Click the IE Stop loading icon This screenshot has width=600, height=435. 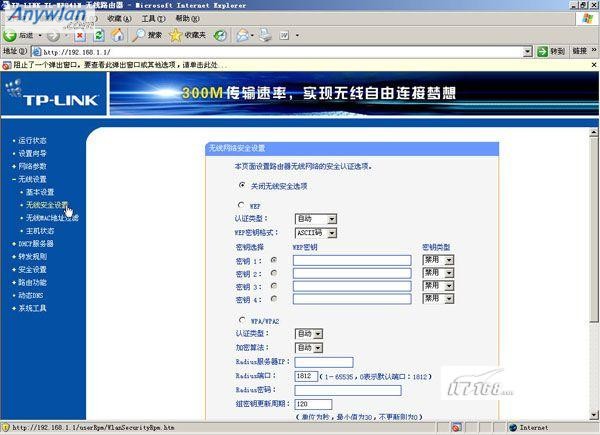(x=79, y=36)
